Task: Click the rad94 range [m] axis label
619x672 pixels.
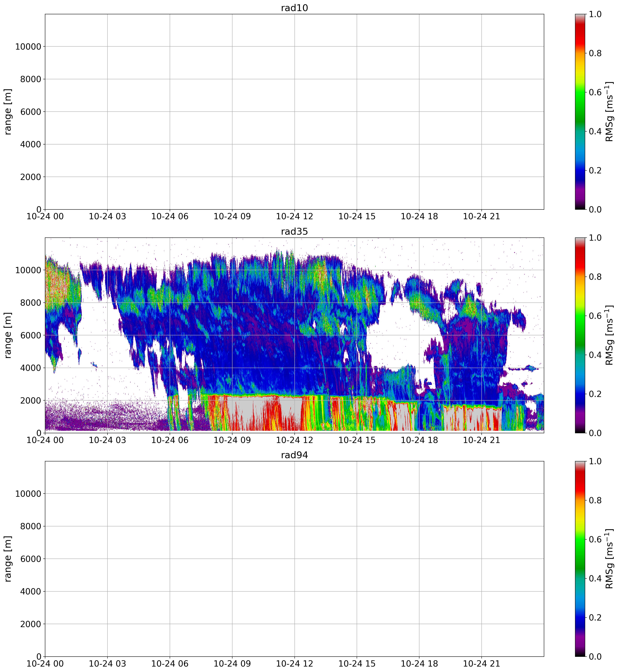Action: [8, 559]
